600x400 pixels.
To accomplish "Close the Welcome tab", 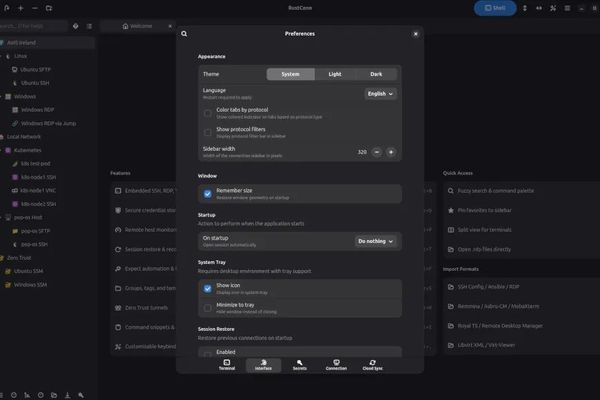I will pyautogui.click(x=170, y=26).
